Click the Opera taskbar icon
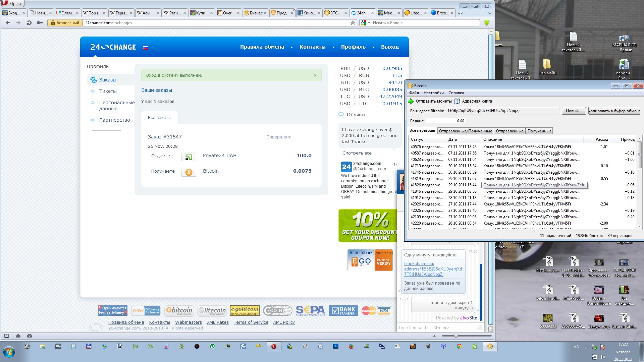The height and width of the screenshot is (362, 644). 274,347
